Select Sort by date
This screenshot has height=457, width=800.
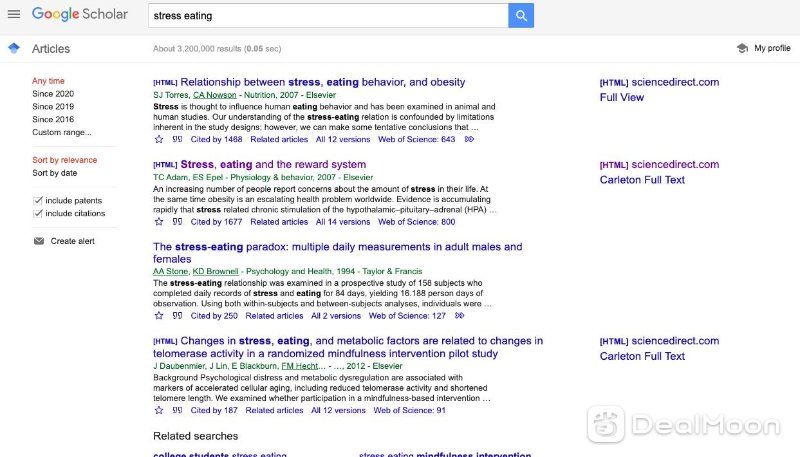[55, 173]
